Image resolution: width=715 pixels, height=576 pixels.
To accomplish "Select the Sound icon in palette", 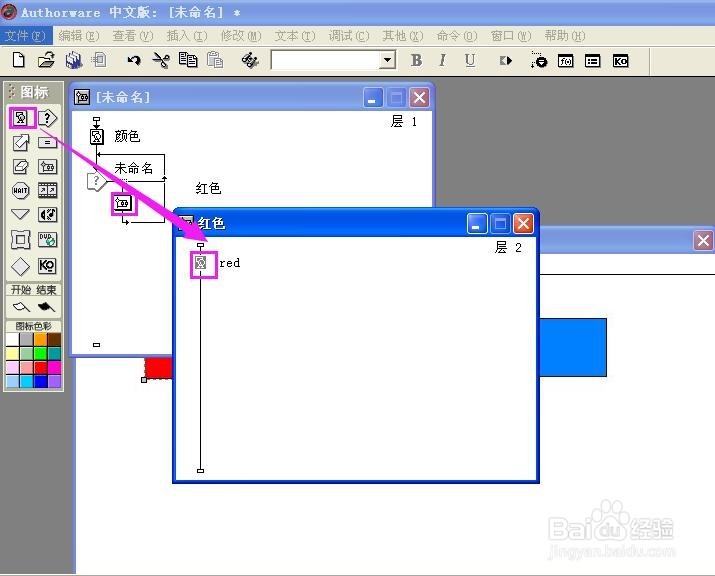I will (47, 214).
